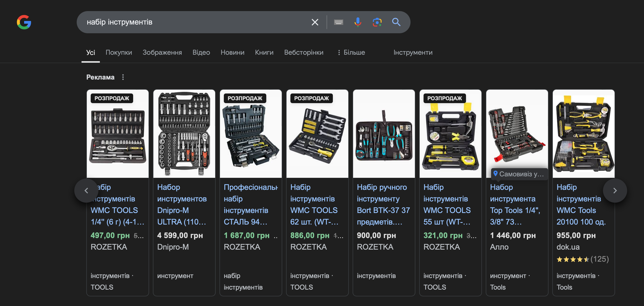Open the Вебсторінки tab
Viewport: 644px width, 306px height.
point(304,53)
